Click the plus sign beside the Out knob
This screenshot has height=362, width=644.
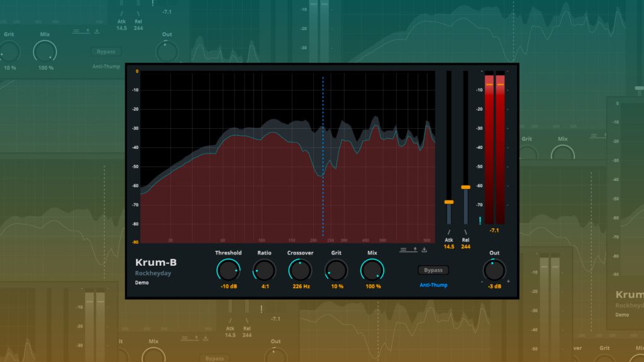coord(508,282)
